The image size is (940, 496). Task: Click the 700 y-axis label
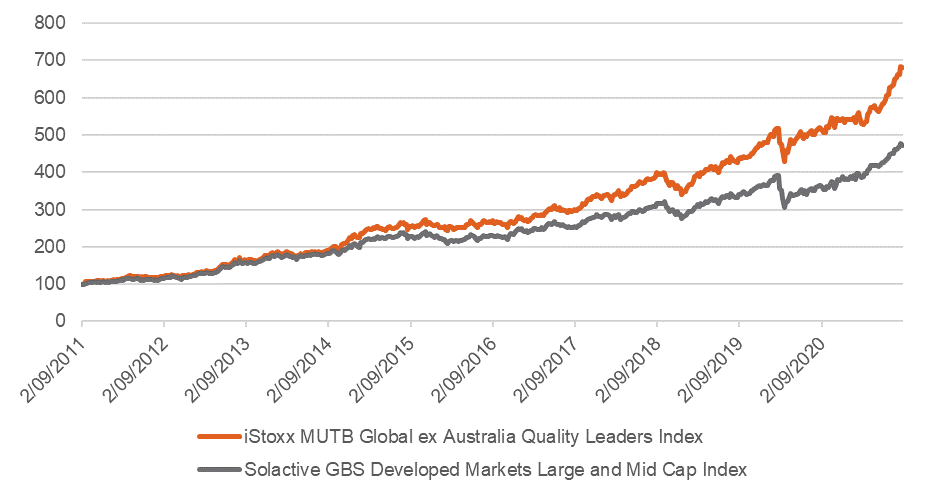pyautogui.click(x=50, y=60)
